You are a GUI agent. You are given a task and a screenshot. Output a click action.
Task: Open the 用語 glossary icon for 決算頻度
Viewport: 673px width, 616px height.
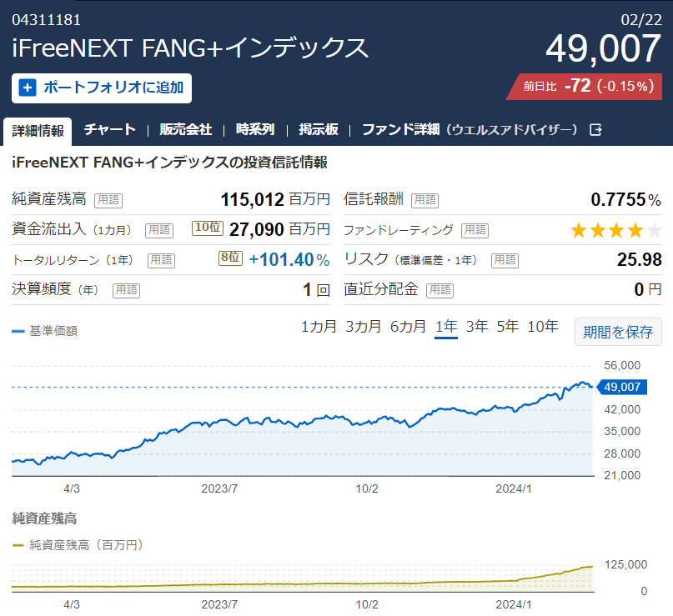pos(126,290)
